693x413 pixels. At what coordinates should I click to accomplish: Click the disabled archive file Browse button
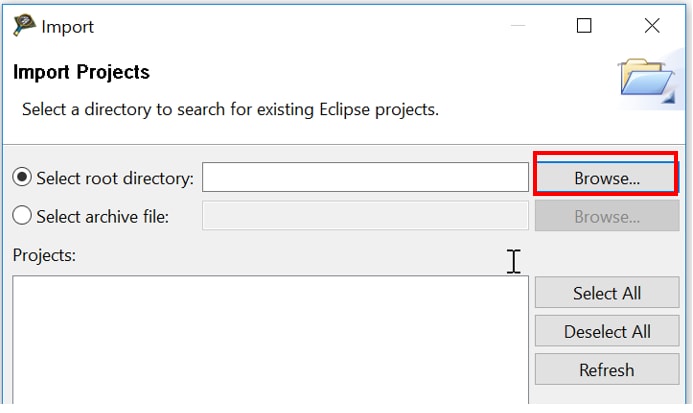click(x=607, y=216)
